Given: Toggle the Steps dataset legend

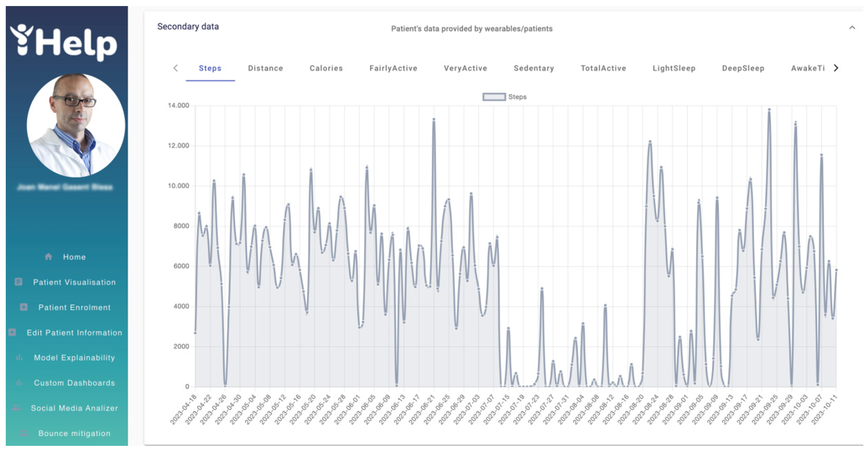Looking at the screenshot, I should click(517, 97).
